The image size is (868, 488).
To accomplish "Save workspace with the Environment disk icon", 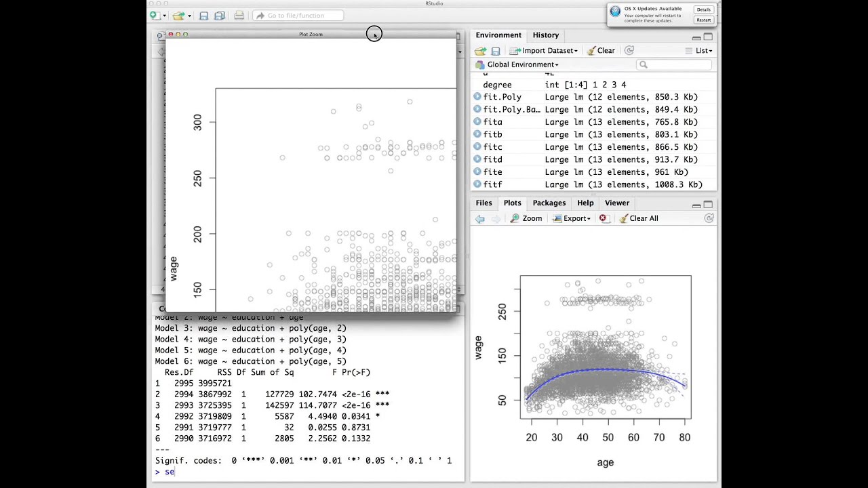I will (496, 51).
